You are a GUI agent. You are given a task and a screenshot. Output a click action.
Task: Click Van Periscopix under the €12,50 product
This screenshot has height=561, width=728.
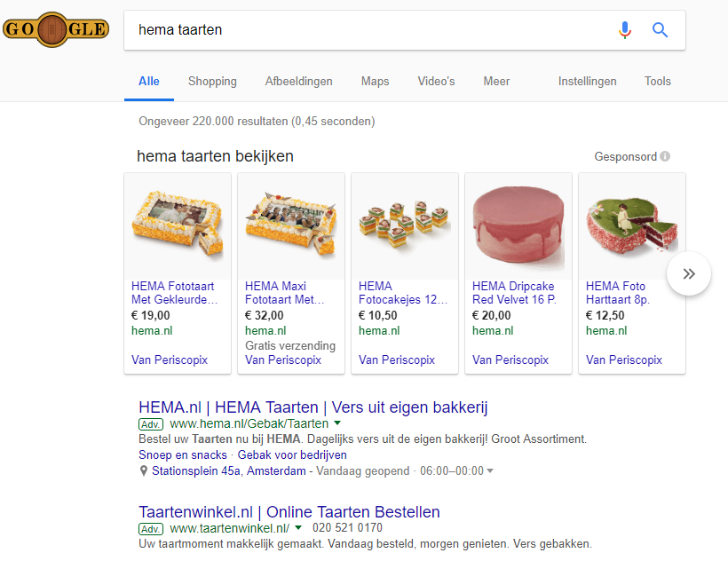[624, 360]
